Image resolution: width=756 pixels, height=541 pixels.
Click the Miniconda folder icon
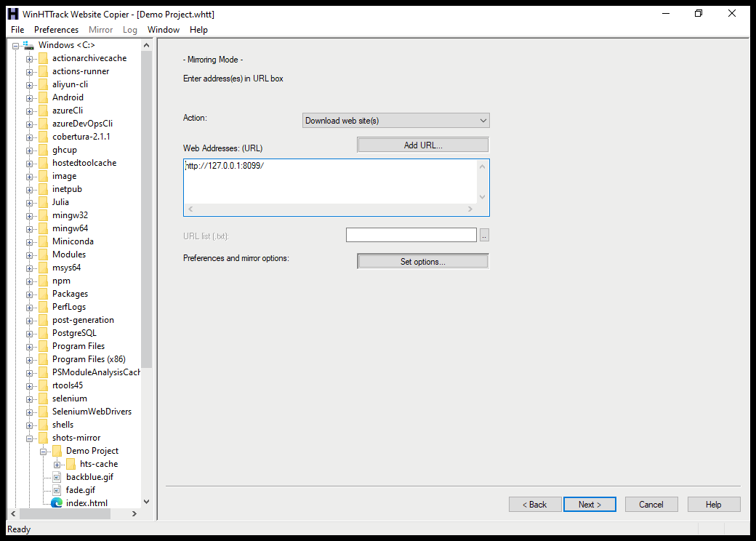[x=44, y=241]
